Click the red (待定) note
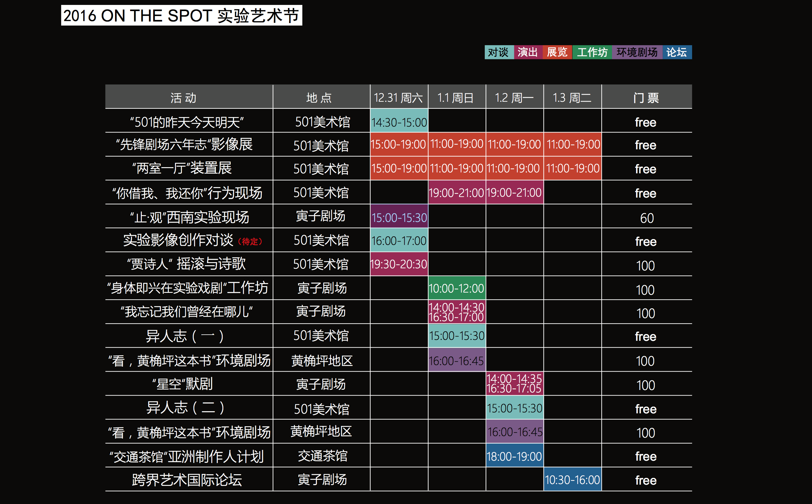Screen dimensions: 812x504 click(x=250, y=241)
